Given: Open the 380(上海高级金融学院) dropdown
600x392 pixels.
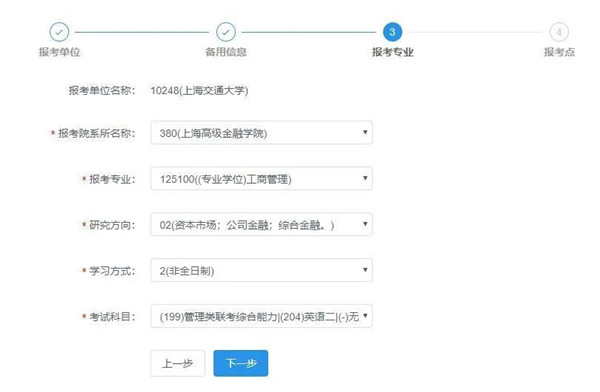Looking at the screenshot, I should (261, 132).
